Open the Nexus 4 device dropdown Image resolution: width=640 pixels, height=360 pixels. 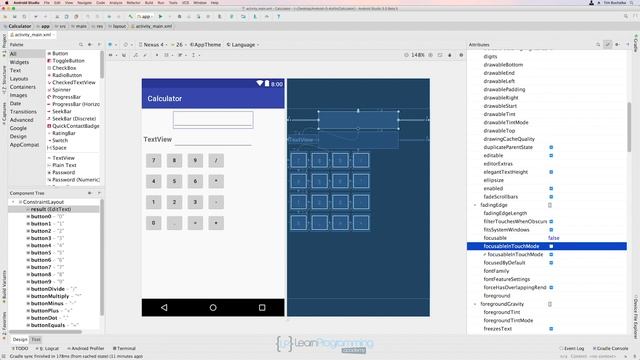pyautogui.click(x=153, y=44)
